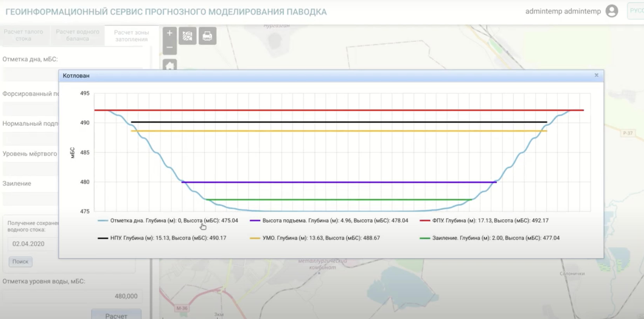The height and width of the screenshot is (319, 644).
Task: Close the Котлован dialog
Action: point(596,75)
